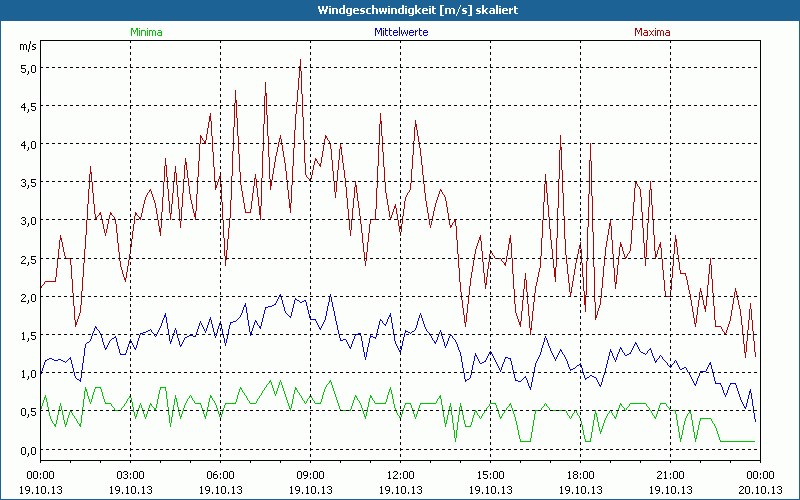Viewport: 800px width, 500px height.
Task: Pick the 4,0 y-axis tick label
Action: [28, 144]
